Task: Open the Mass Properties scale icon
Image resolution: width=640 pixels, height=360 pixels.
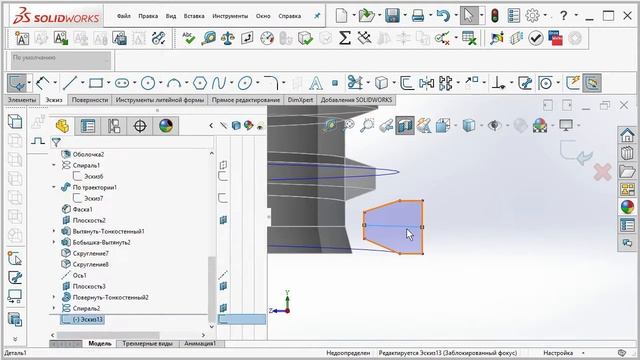Action: click(x=227, y=38)
